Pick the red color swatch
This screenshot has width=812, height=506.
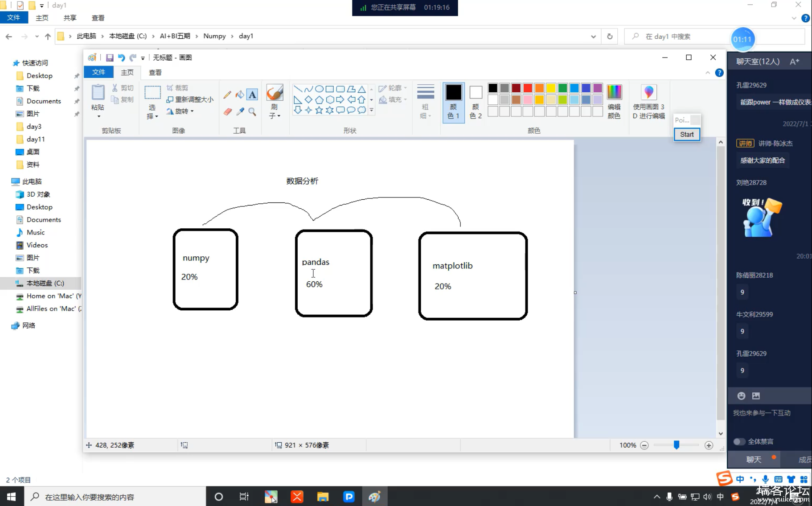pyautogui.click(x=528, y=88)
